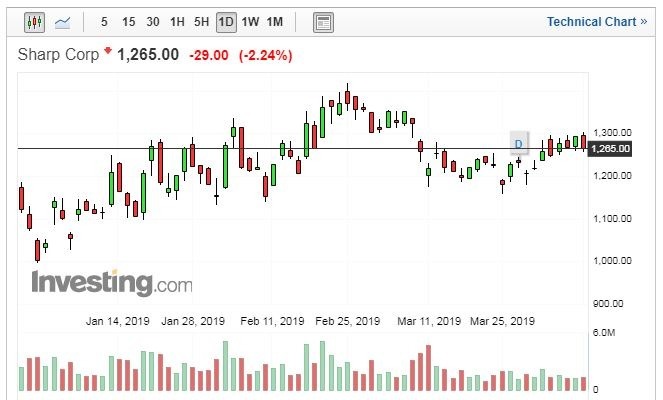Select the 30 minute interval
This screenshot has width=663, height=400.
tap(153, 22)
